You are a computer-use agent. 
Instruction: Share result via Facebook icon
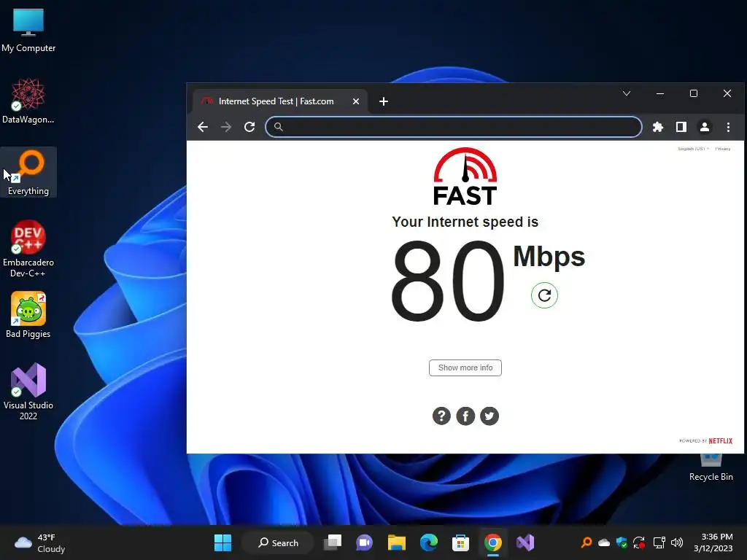(x=465, y=416)
